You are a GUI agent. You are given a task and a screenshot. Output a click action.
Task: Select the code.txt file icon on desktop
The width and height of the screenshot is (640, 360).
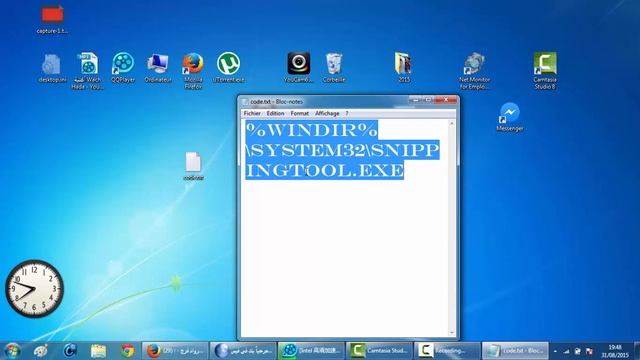193,166
